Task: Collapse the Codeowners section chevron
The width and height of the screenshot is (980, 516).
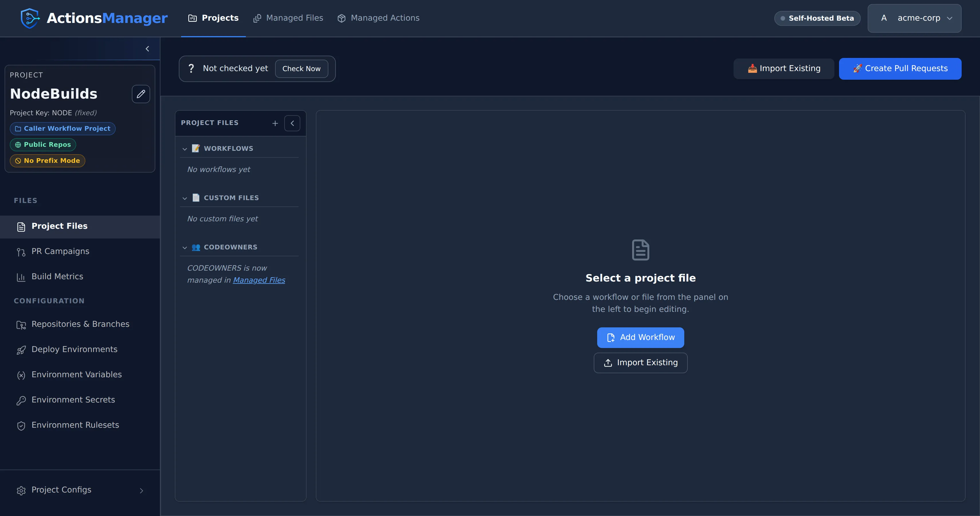Action: coord(185,248)
